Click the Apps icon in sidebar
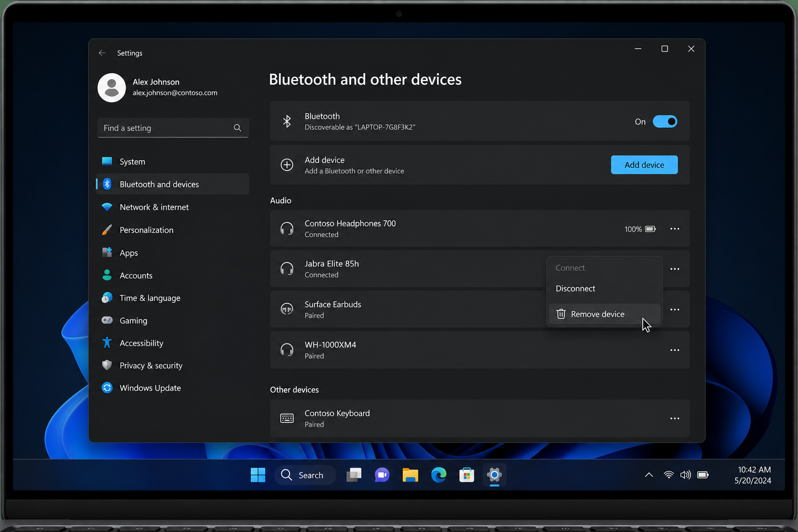798x532 pixels. point(107,252)
